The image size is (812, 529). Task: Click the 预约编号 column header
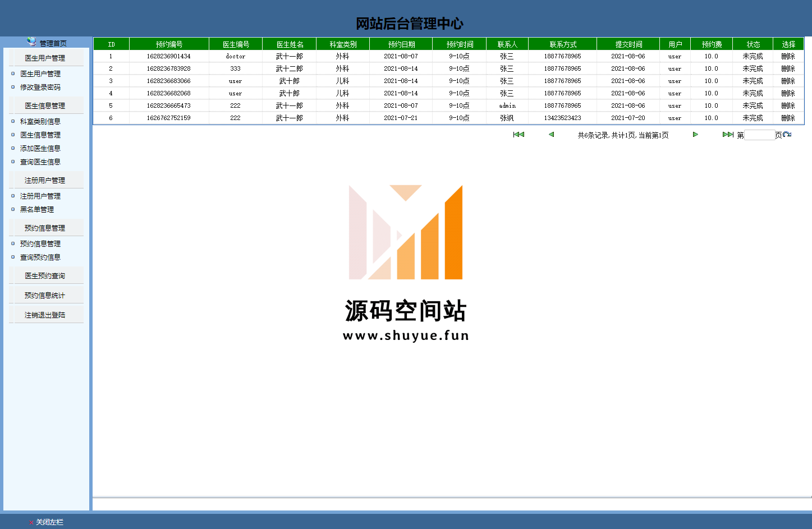coord(169,44)
